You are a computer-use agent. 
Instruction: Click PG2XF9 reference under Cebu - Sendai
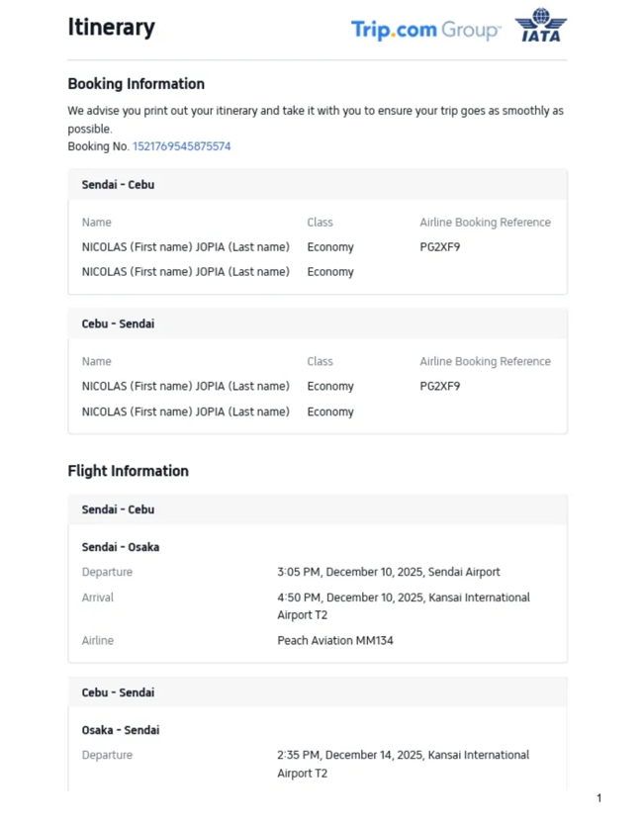pos(439,387)
